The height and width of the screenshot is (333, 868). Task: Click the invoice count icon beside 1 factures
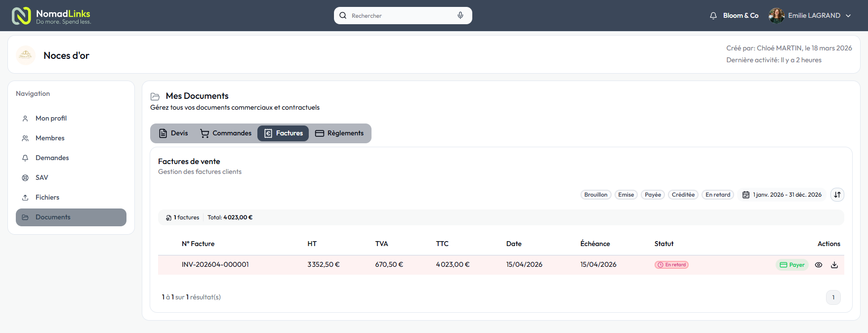tap(168, 218)
